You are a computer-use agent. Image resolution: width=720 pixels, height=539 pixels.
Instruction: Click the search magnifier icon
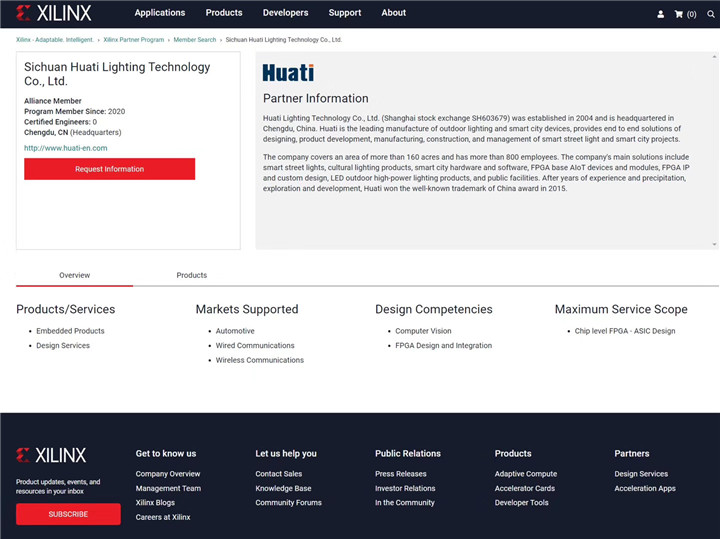tap(711, 14)
